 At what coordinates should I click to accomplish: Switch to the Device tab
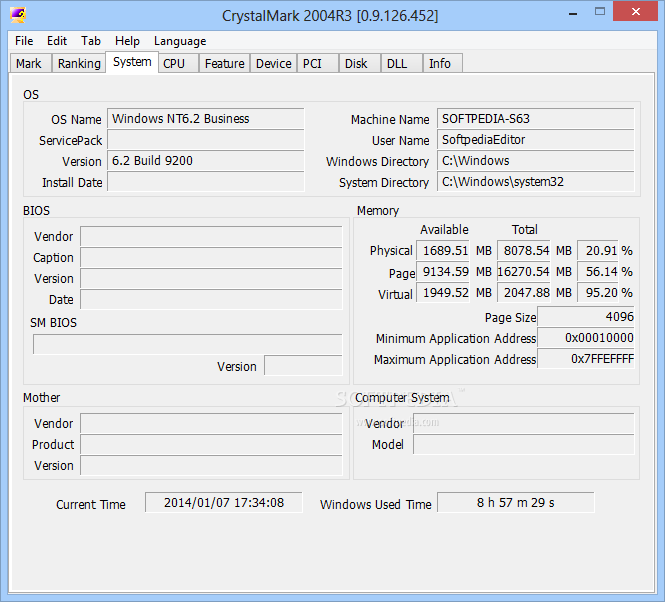click(x=274, y=63)
